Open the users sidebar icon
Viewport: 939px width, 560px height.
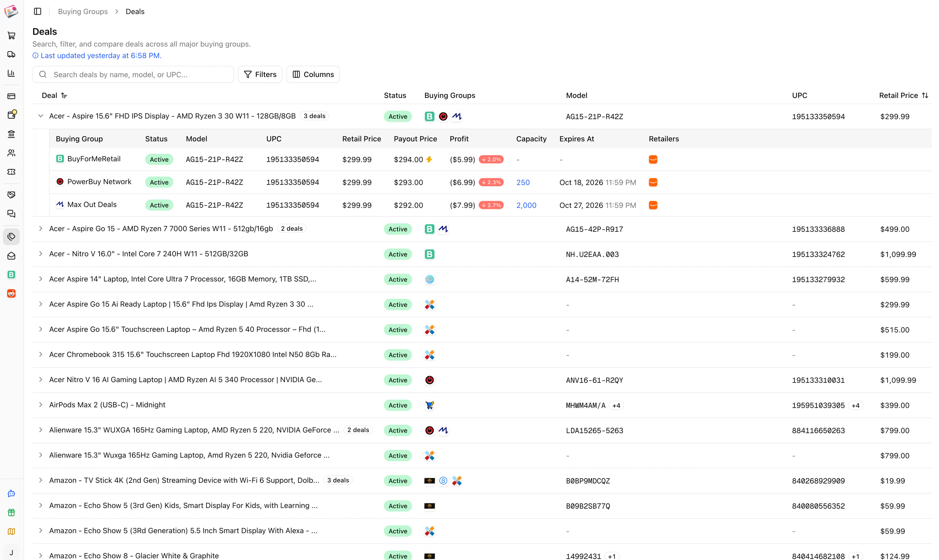(x=11, y=153)
